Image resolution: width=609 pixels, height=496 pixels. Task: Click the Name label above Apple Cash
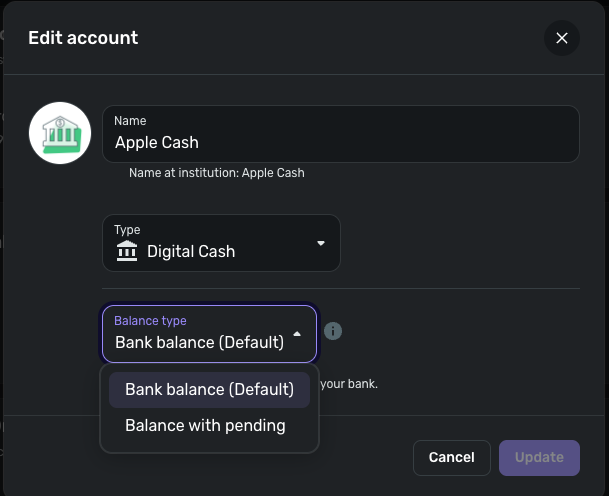click(x=130, y=121)
